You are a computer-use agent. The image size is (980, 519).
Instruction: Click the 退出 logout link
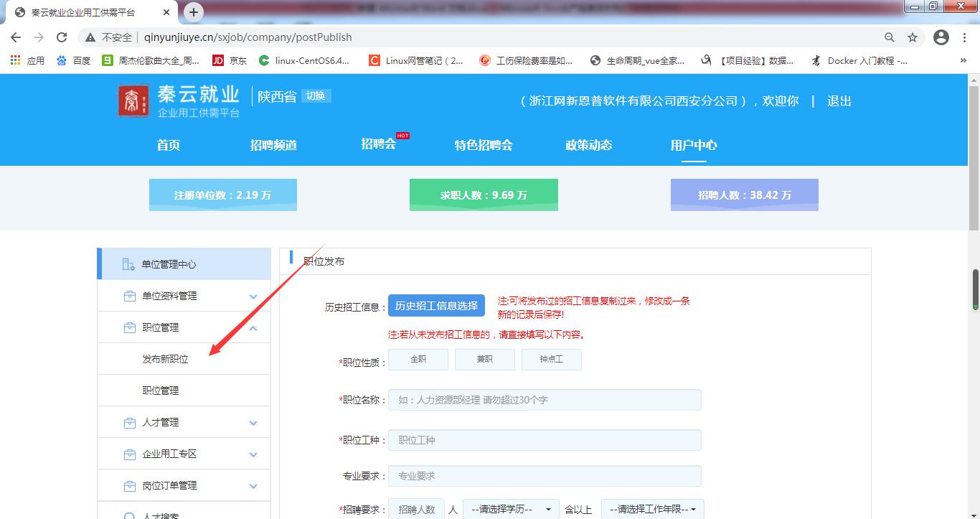pos(839,101)
